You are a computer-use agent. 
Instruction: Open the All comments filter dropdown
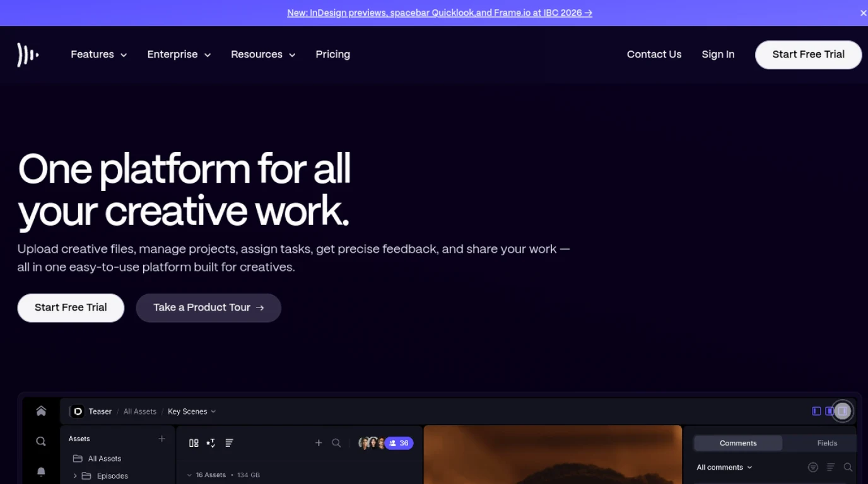(x=724, y=467)
